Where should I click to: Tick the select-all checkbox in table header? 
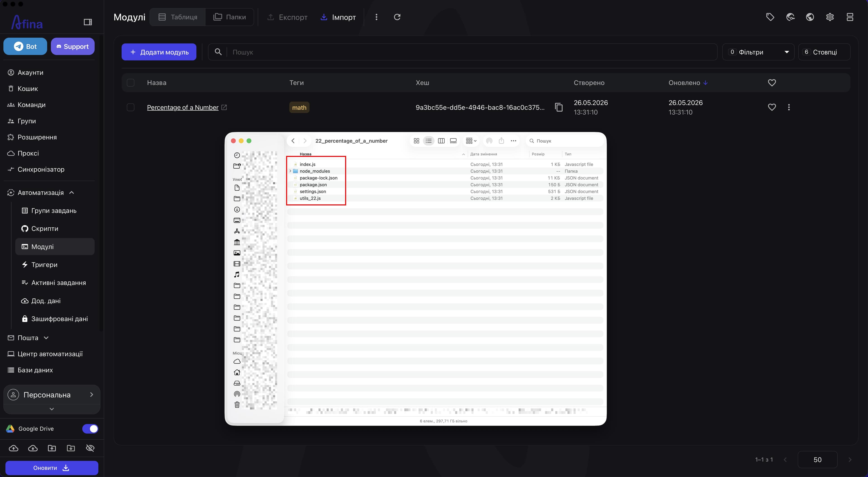(x=130, y=83)
